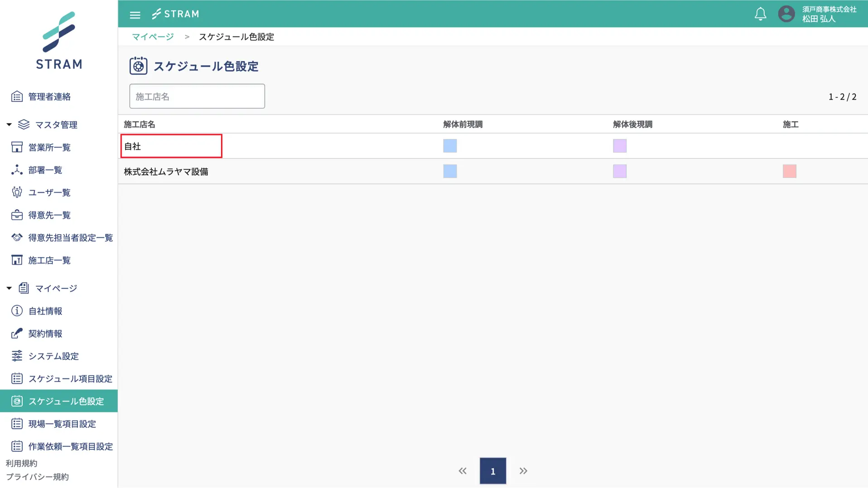
Task: Click the 契約情報 pen icon
Action: pyautogui.click(x=17, y=334)
